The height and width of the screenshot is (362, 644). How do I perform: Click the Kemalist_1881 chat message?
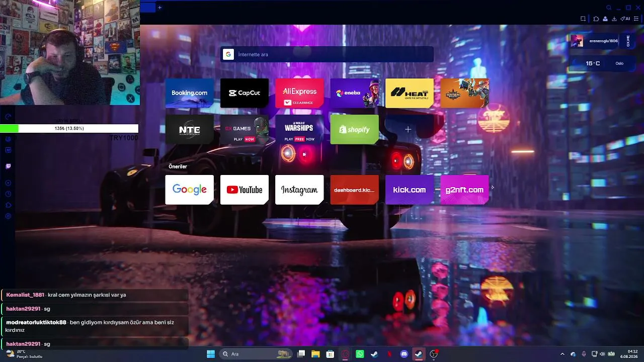(95, 295)
